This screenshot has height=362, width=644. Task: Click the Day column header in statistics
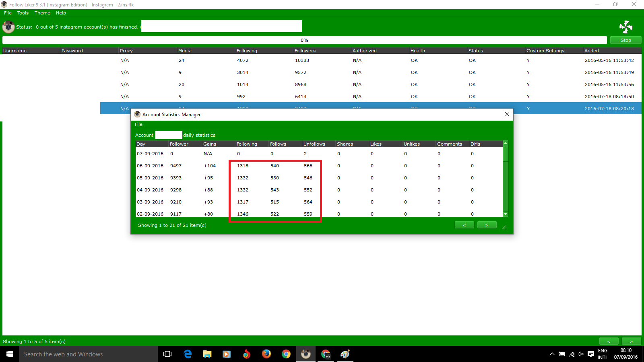(152, 144)
